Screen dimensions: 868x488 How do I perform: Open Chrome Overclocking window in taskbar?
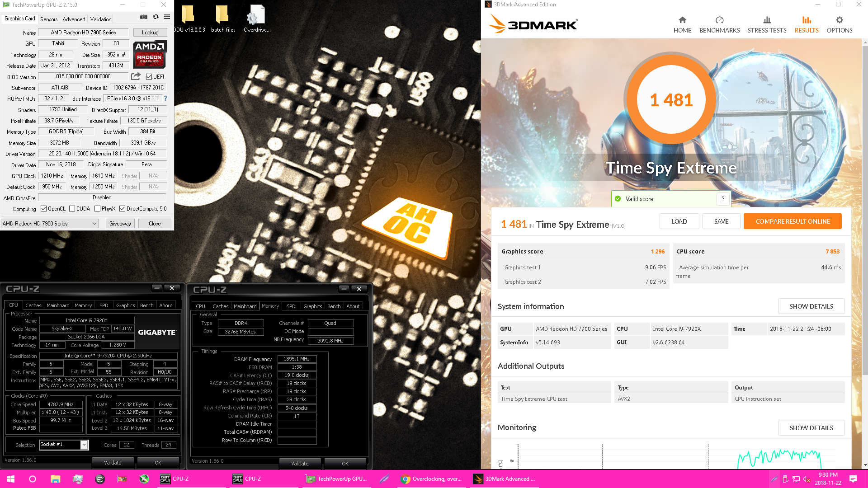pos(432,479)
